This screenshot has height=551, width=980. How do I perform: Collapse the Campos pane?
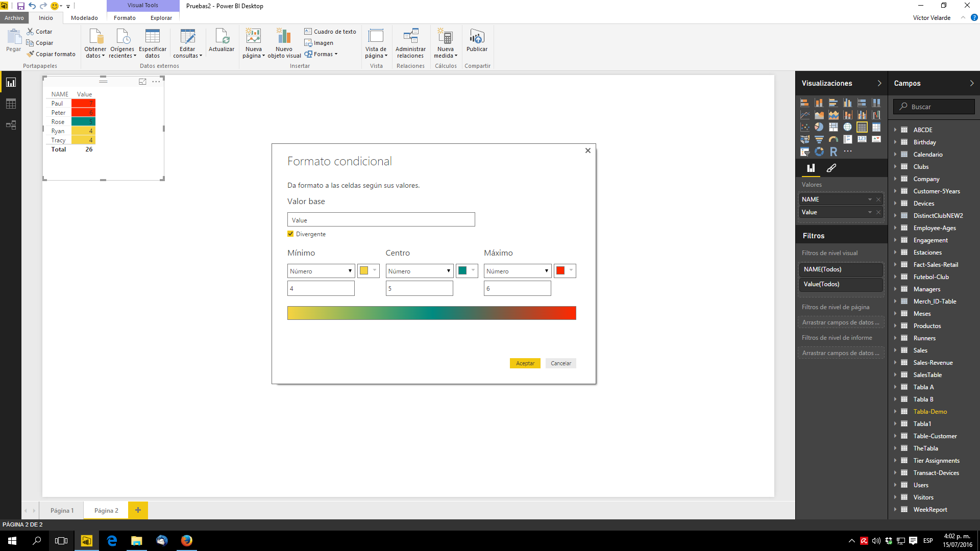[x=971, y=83]
